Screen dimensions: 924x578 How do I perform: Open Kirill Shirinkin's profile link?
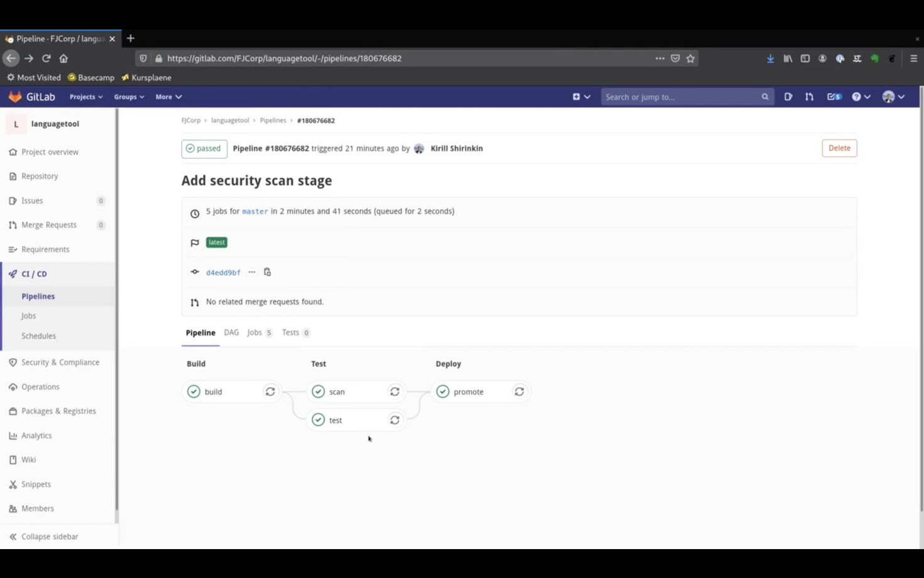pyautogui.click(x=456, y=148)
